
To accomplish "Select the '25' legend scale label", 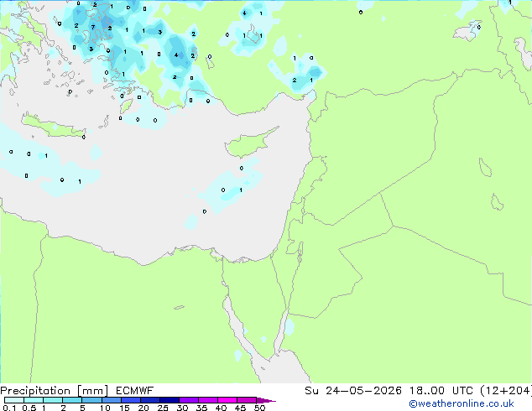I will (x=163, y=408).
